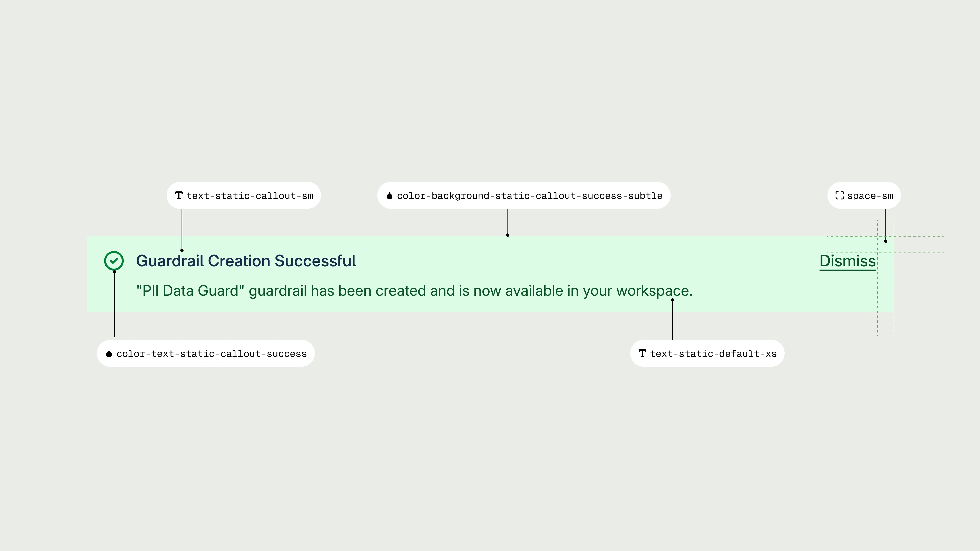The height and width of the screenshot is (551, 980).
Task: Click the droplet icon beside color-text-static-callout-success
Action: [x=109, y=354]
